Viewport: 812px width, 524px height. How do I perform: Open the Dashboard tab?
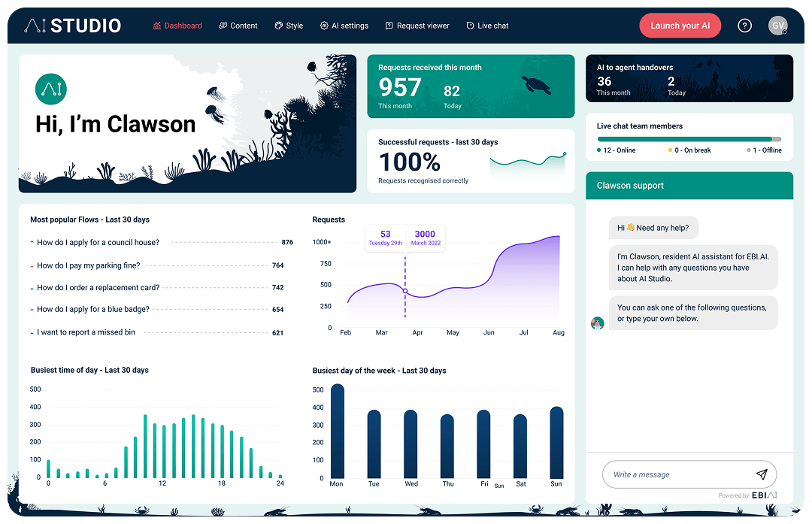(x=177, y=26)
